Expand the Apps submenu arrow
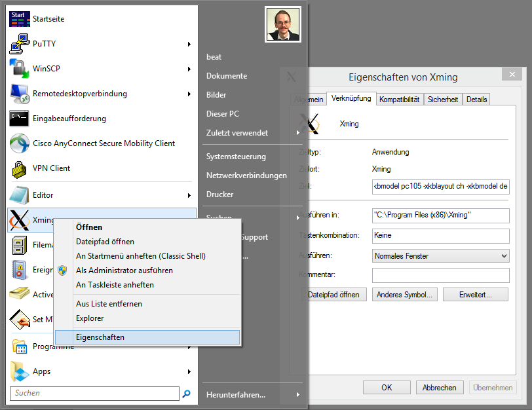The height and width of the screenshot is (410, 532). point(189,371)
